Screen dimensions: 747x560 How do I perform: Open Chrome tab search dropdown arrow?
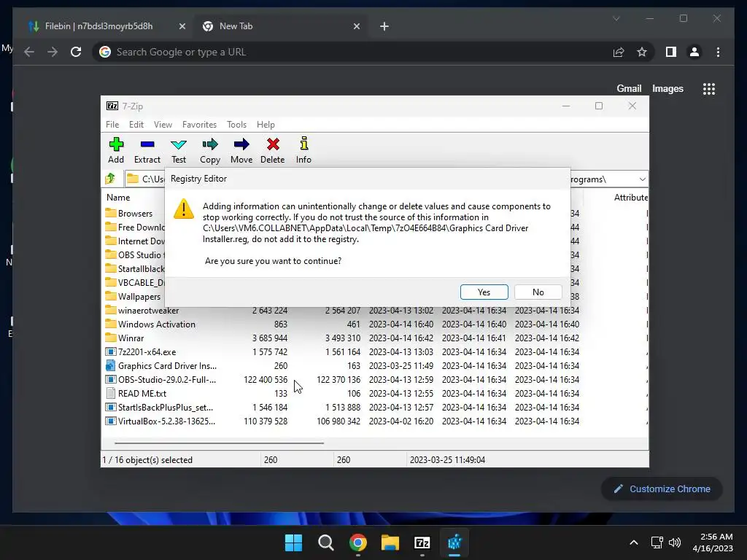point(616,18)
